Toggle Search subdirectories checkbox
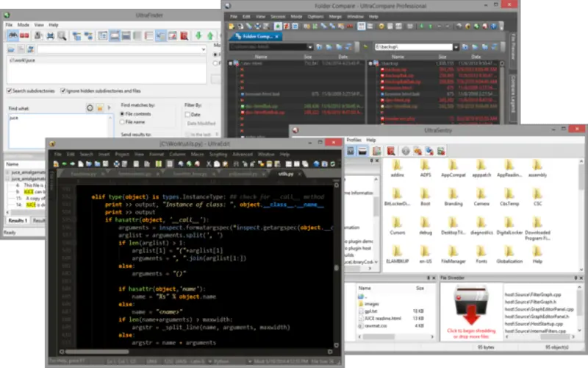588x368 pixels. [x=9, y=91]
